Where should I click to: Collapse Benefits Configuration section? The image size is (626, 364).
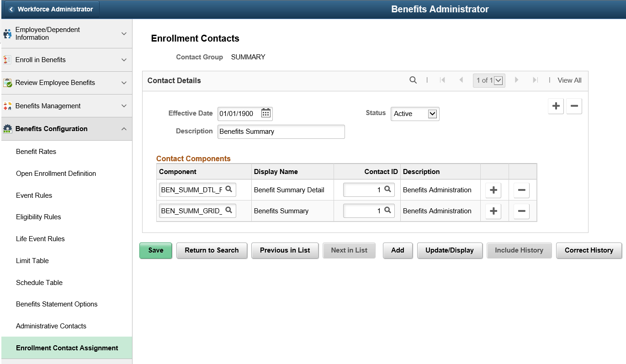pyautogui.click(x=124, y=129)
